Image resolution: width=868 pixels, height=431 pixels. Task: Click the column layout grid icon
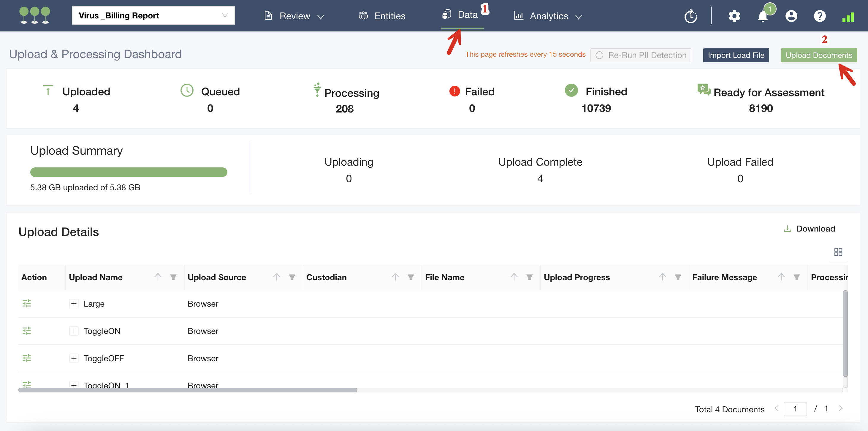[x=838, y=252]
